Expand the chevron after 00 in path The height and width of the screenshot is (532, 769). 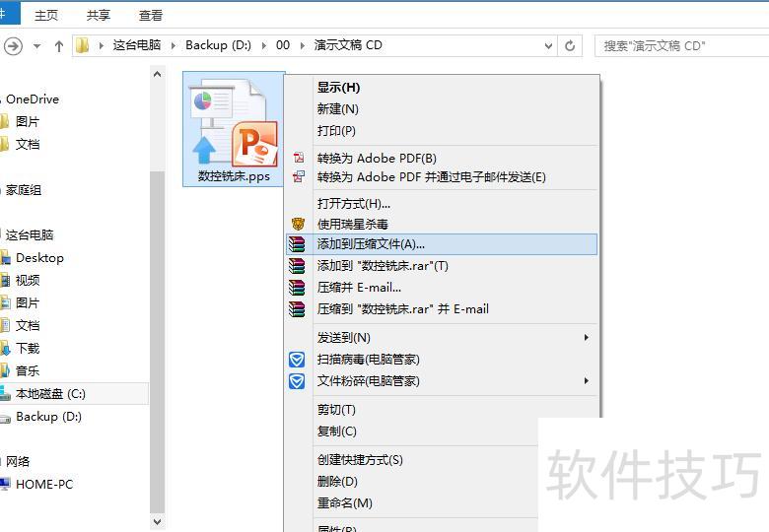(302, 45)
